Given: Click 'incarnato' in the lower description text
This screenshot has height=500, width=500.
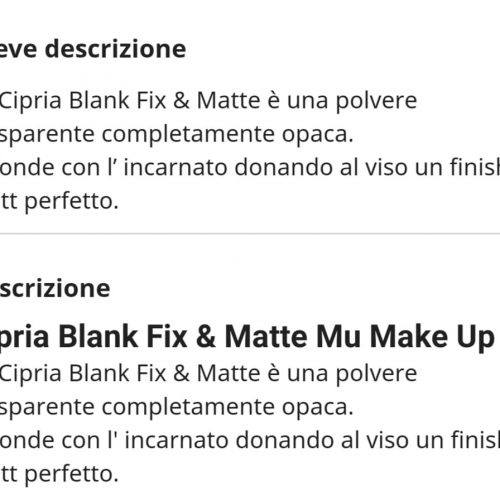Looking at the screenshot, I should (x=177, y=440).
